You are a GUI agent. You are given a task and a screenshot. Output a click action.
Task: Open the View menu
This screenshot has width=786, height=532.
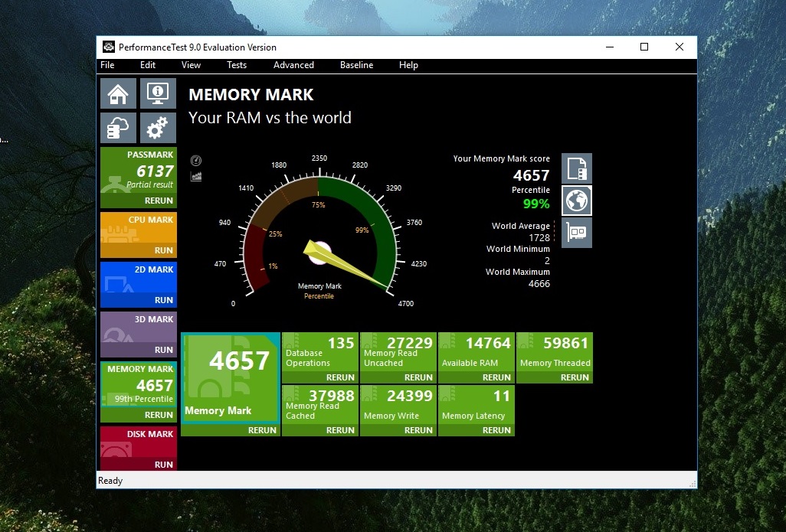point(191,65)
